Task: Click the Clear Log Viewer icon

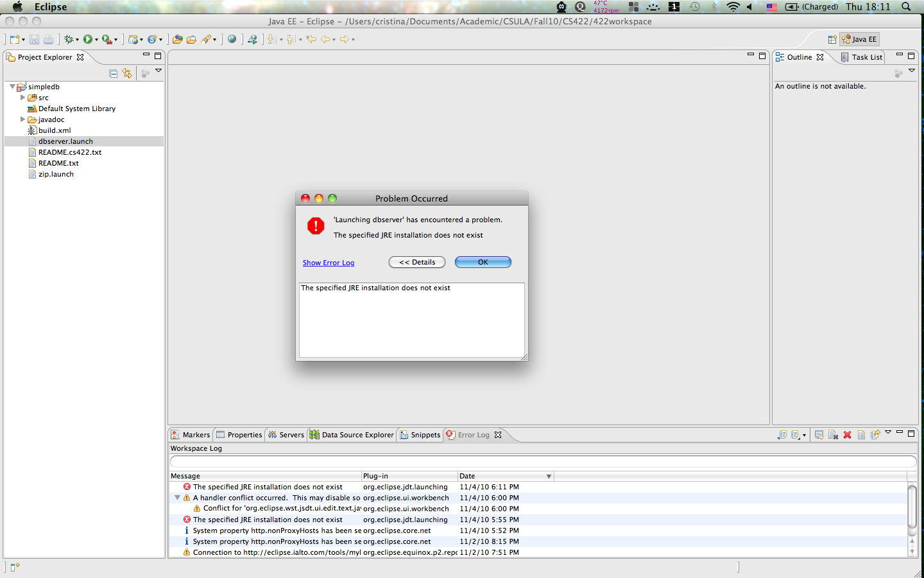Action: (833, 435)
